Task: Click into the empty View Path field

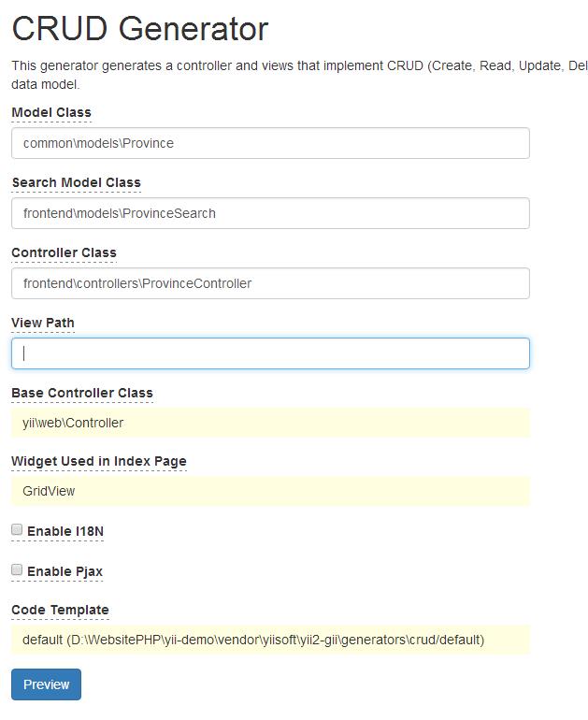Action: 270,353
